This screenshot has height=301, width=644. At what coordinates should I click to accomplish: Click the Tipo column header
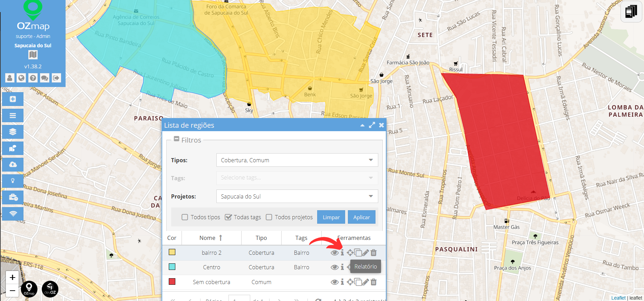click(x=261, y=238)
